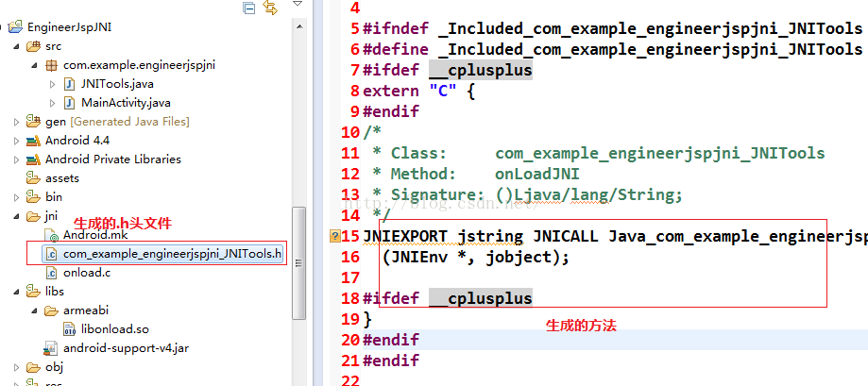The image size is (868, 386).
Task: Collapse the src folder arrow
Action: [16, 46]
